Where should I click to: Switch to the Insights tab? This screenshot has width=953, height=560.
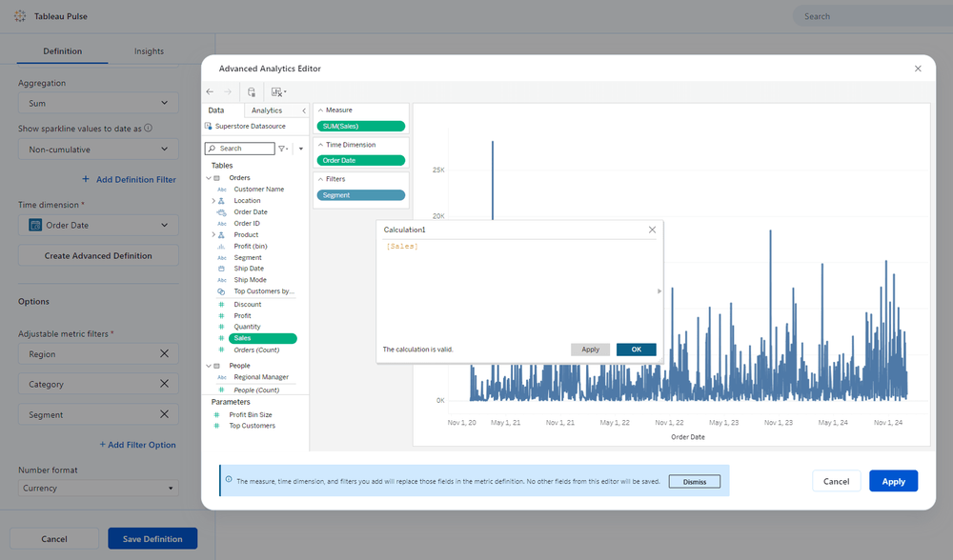(x=149, y=51)
